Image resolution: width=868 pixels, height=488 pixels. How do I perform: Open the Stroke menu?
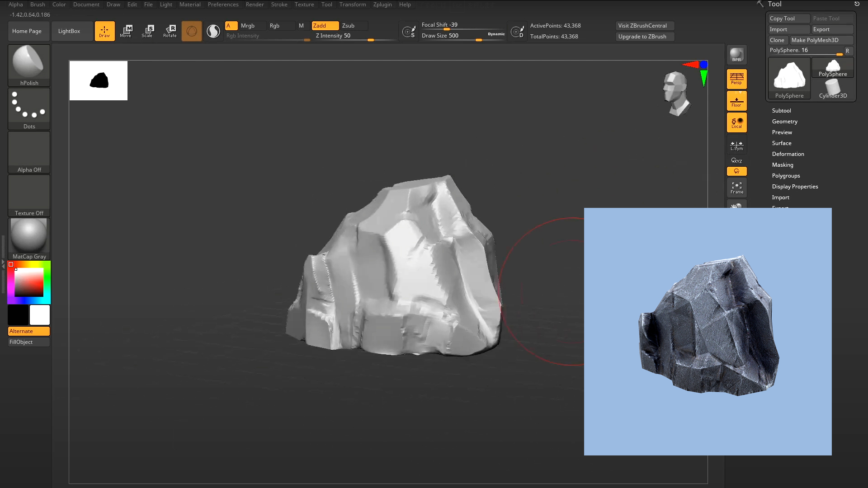click(x=279, y=5)
